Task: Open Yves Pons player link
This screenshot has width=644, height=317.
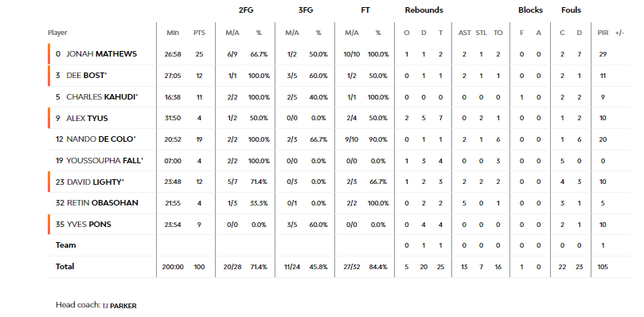Action: point(88,225)
